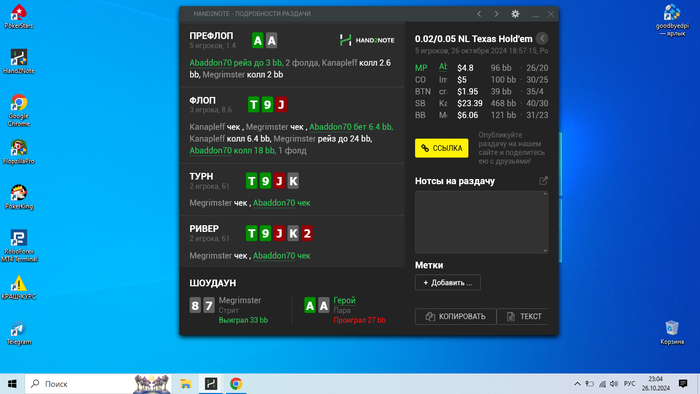Viewport: 700px width, 394px height.
Task: Click Abaddon70 raise to 3 bb preflop
Action: 236,63
